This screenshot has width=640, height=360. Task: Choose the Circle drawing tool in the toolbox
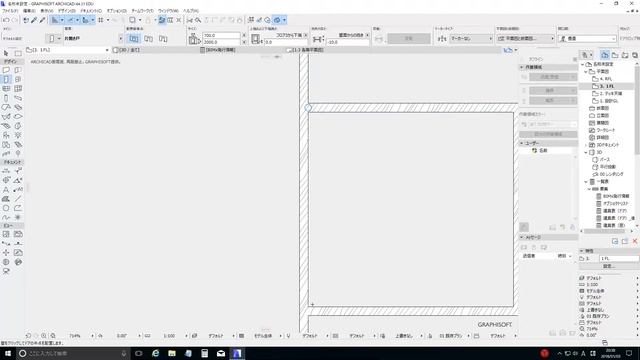[6, 208]
